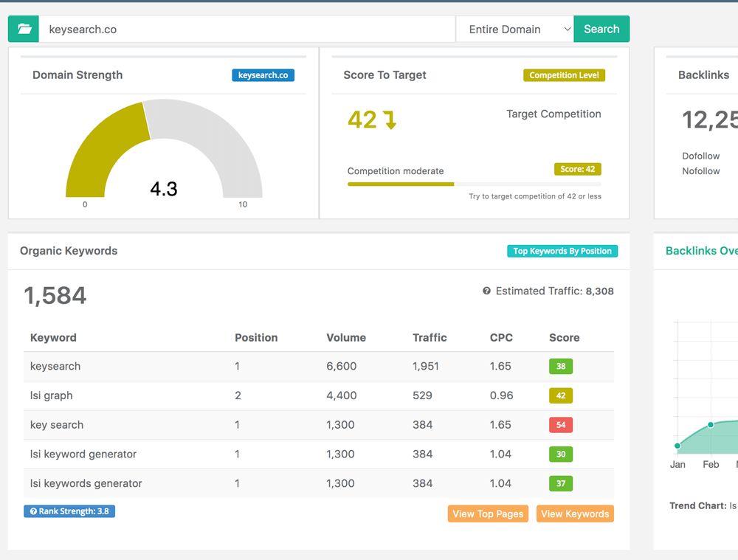Click the red score badge 54
This screenshot has width=738, height=560.
coord(561,424)
